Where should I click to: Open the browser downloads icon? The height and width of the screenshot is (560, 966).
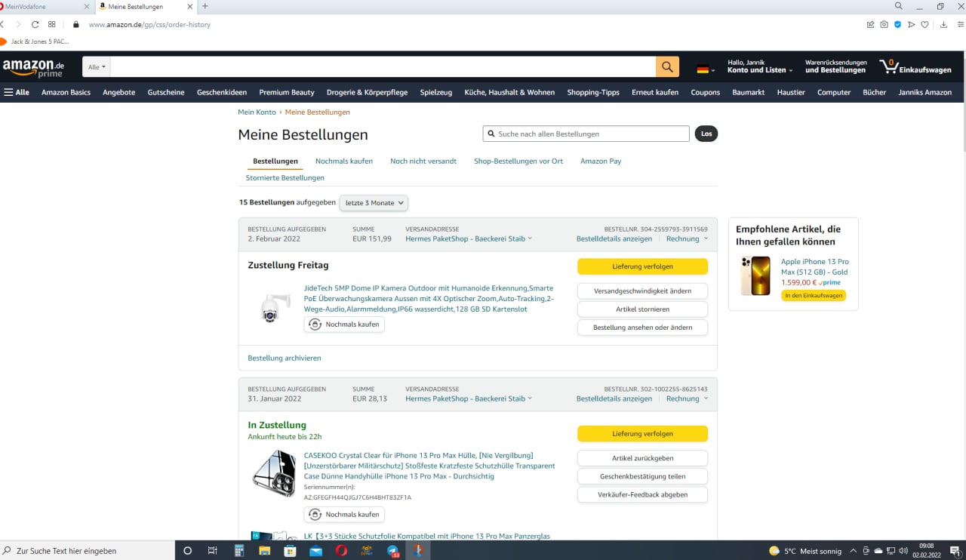pos(943,25)
